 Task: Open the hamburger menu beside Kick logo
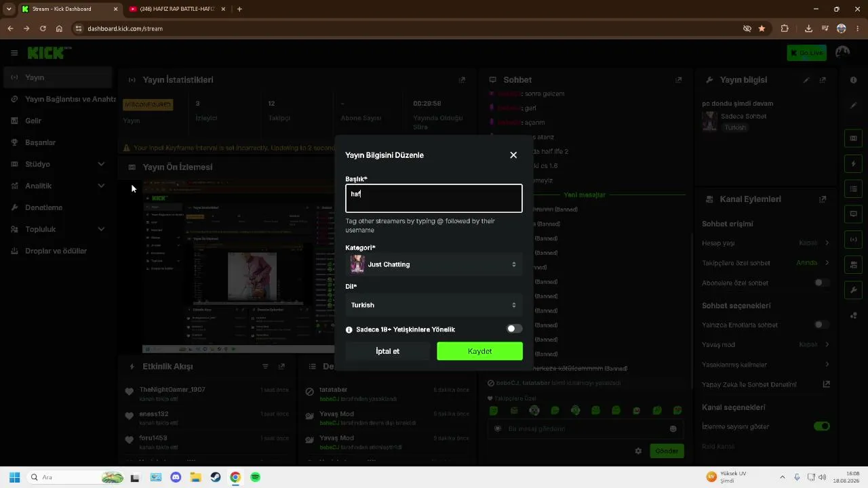tap(14, 53)
